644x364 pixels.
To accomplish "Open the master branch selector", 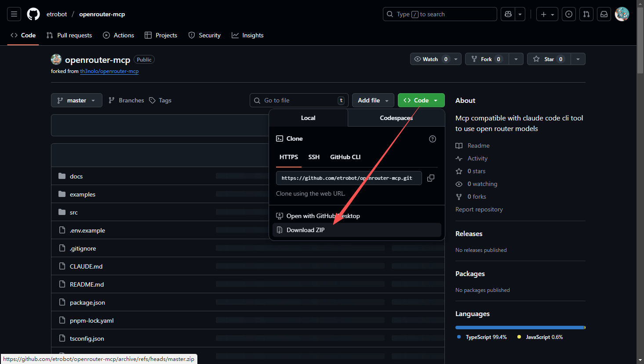I will 76,100.
